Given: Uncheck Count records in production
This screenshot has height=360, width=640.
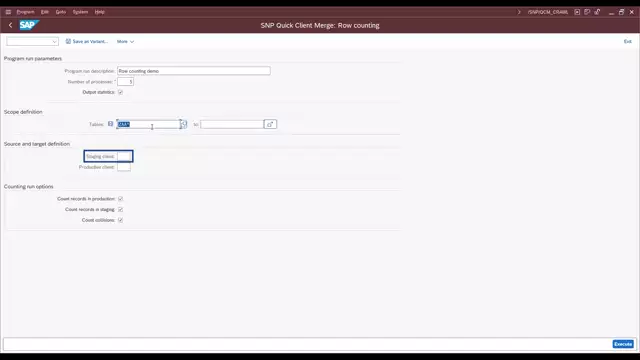Looking at the screenshot, I should (120, 199).
